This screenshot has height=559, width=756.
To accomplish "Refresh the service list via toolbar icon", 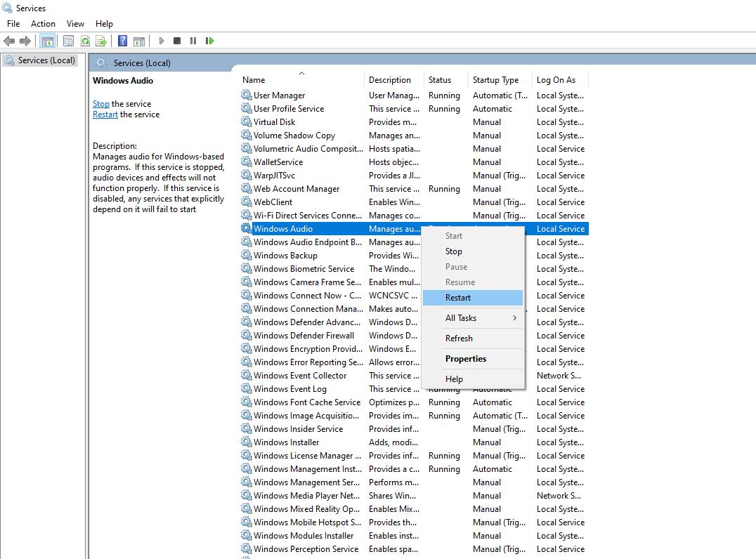I will coord(84,40).
